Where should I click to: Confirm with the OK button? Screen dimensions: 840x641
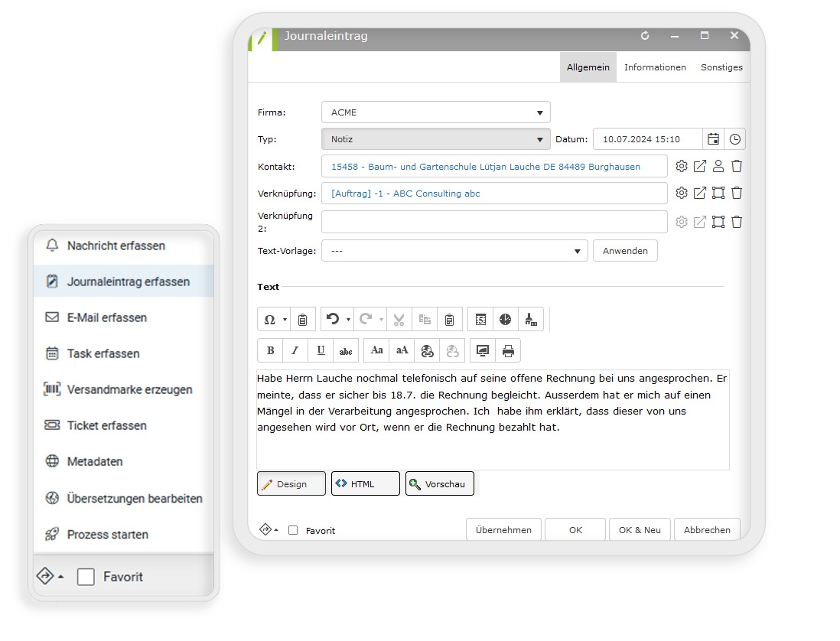575,529
